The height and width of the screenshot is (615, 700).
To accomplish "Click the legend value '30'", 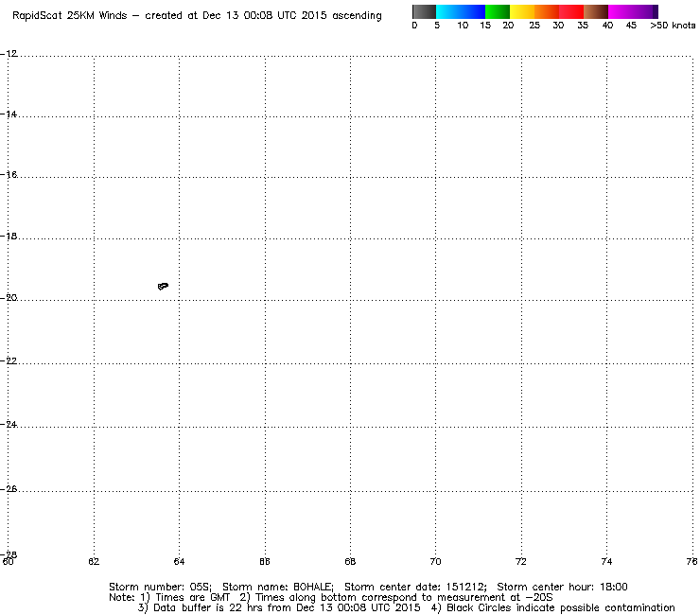I will point(558,26).
